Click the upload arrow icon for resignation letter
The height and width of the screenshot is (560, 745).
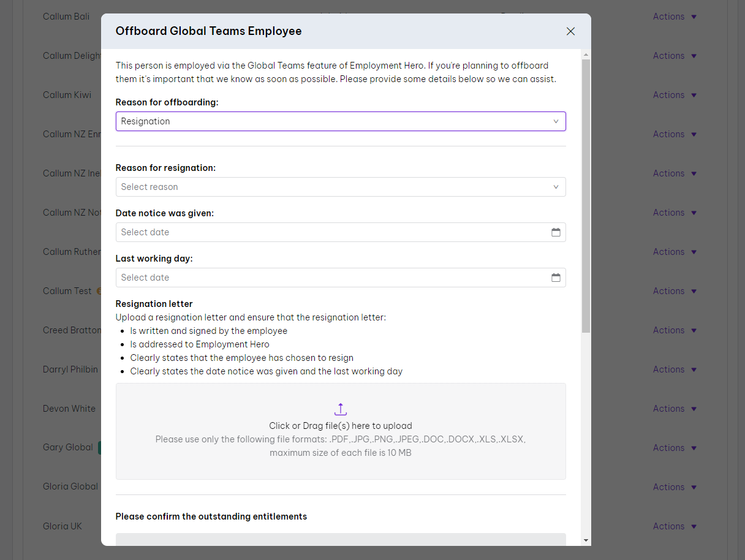coord(341,409)
